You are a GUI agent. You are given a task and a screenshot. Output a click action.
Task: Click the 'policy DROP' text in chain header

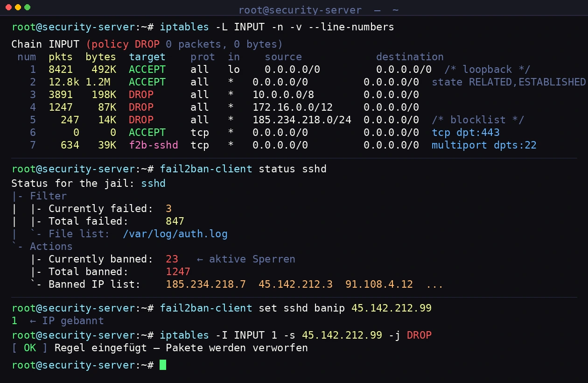pos(126,44)
